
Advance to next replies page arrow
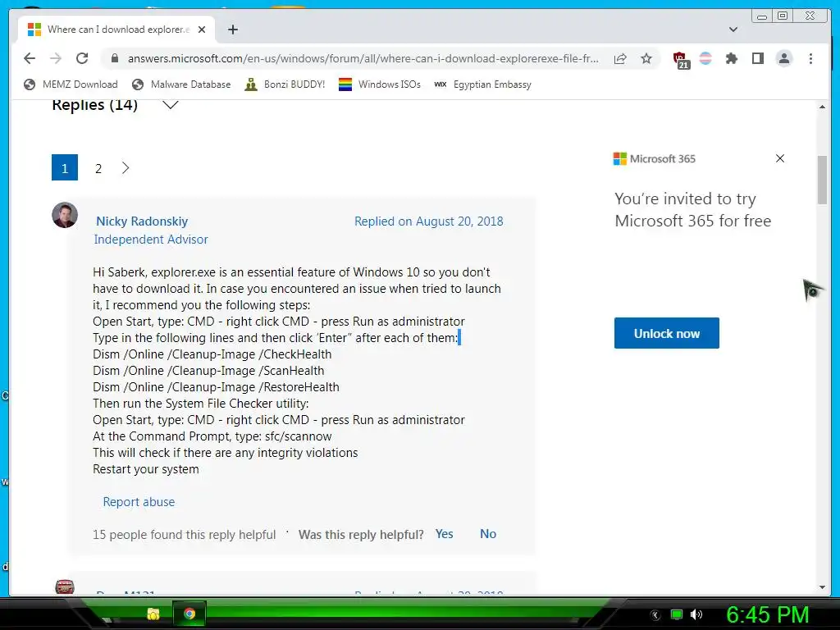(126, 168)
